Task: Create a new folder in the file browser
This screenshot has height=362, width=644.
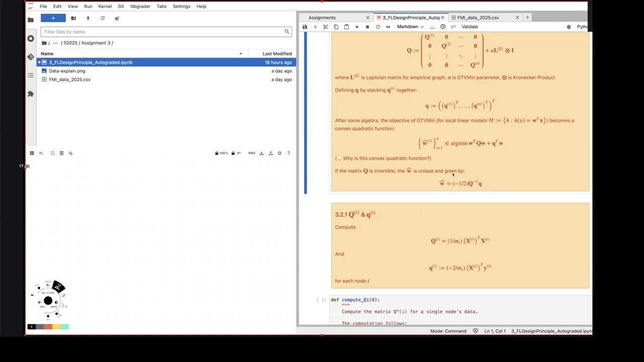Action: 73,18
